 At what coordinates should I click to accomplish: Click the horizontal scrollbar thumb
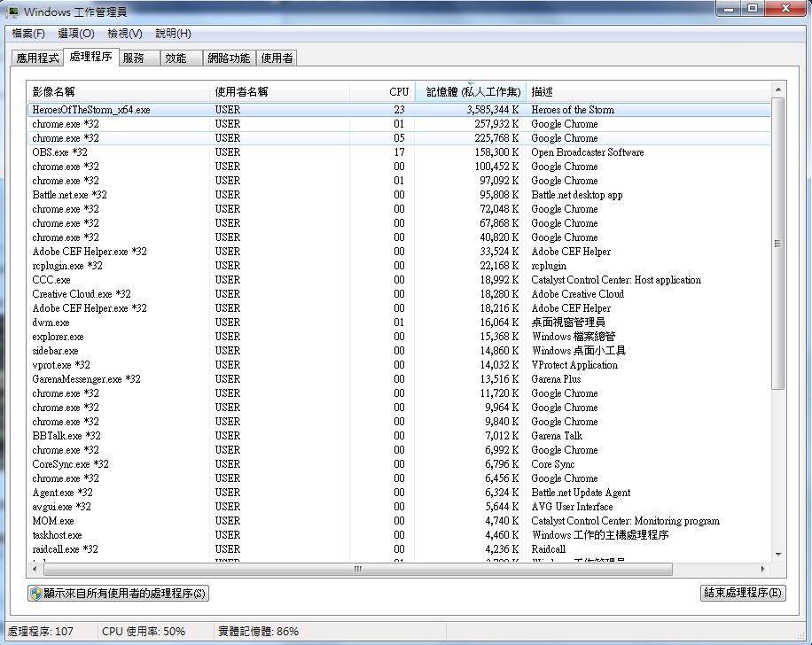pos(358,569)
